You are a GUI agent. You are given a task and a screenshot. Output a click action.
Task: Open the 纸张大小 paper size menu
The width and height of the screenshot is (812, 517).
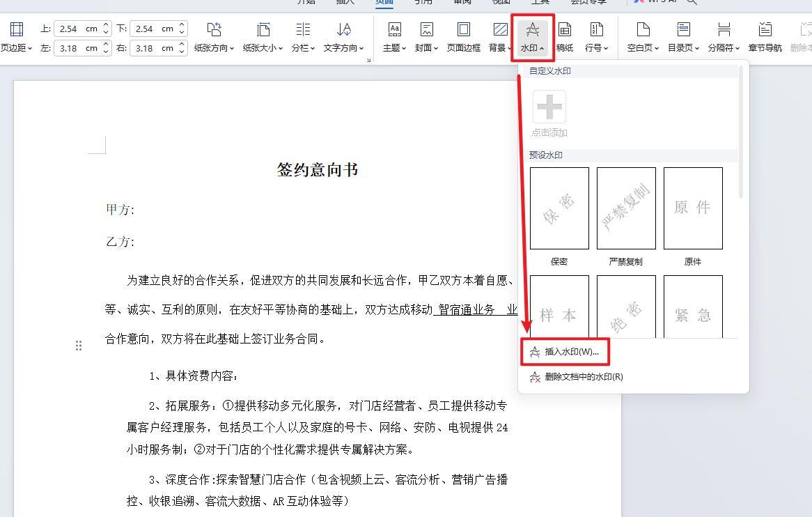point(263,36)
